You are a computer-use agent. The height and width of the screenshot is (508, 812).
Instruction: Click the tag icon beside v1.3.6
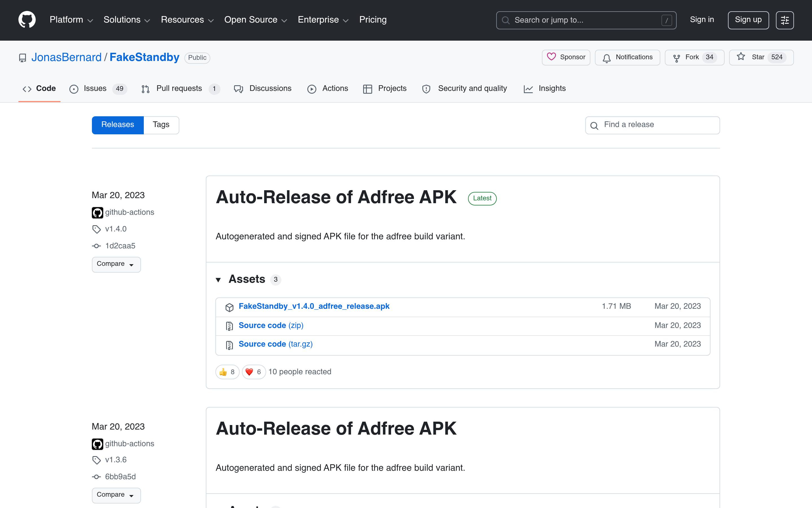(96, 460)
